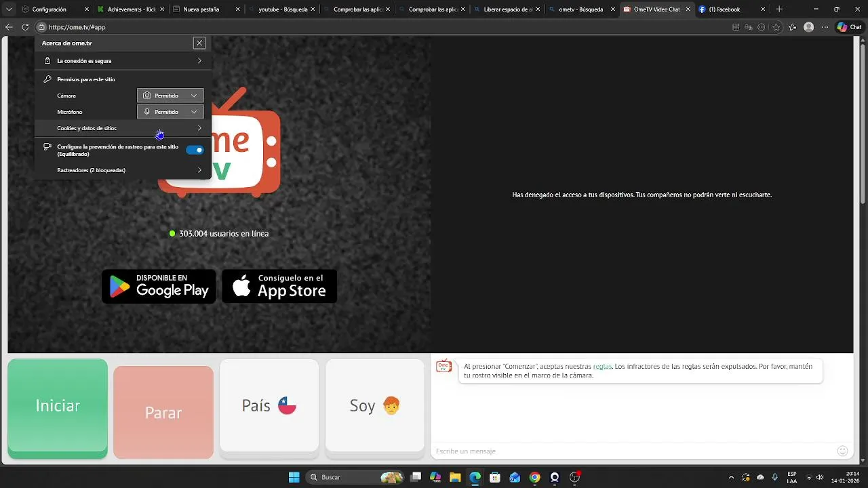Open the Windows Start menu
868x488 pixels.
pyautogui.click(x=294, y=477)
